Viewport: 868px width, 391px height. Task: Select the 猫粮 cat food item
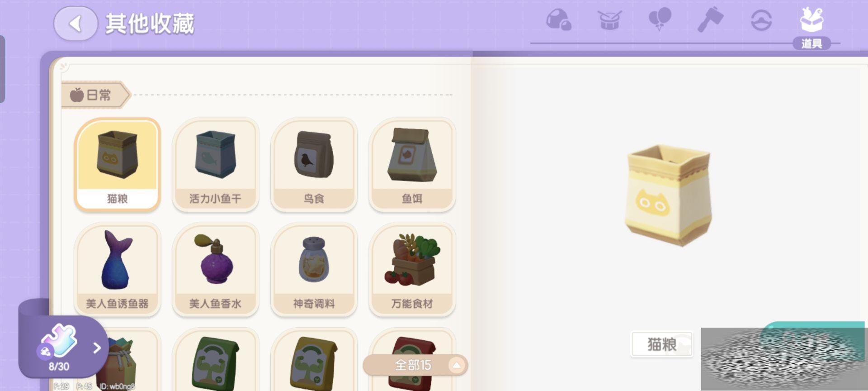[117, 165]
